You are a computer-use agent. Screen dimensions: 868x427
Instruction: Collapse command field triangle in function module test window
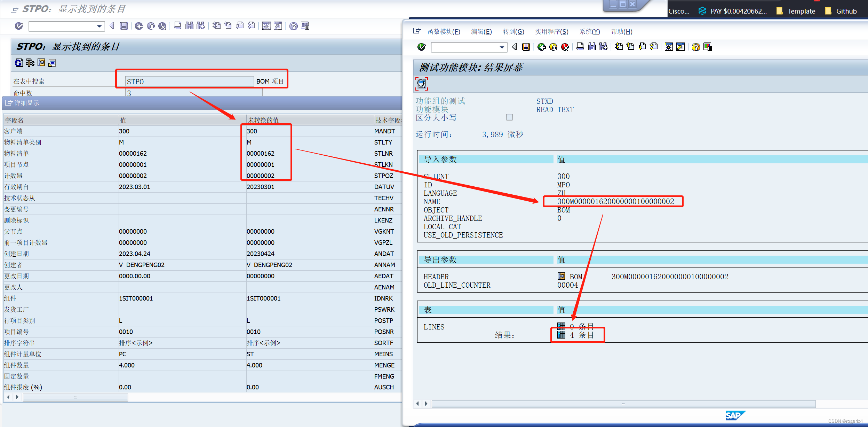(x=515, y=47)
